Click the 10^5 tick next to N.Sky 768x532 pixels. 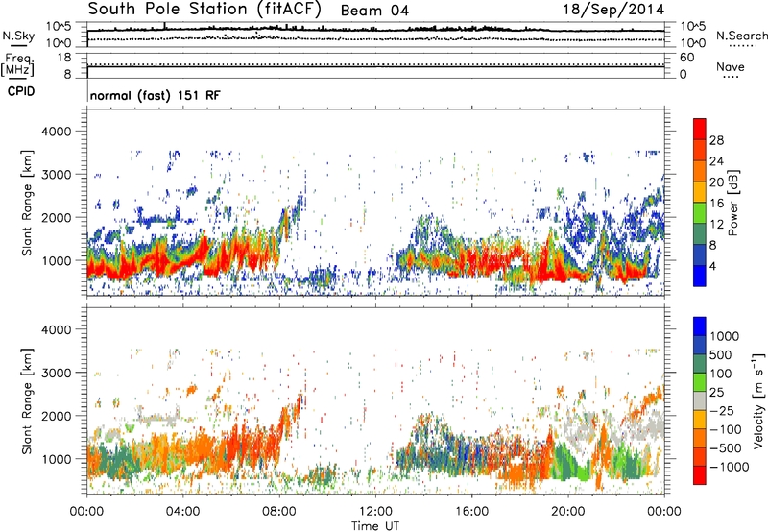pyautogui.click(x=59, y=26)
